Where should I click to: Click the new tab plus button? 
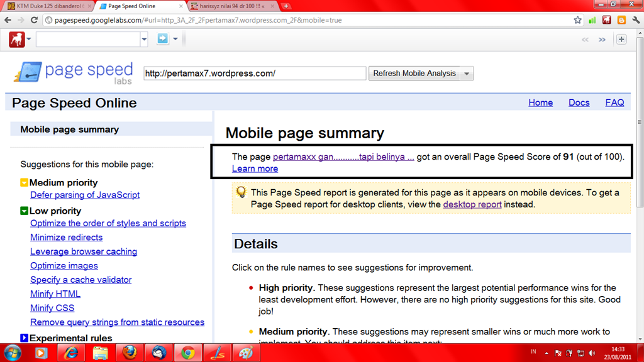coord(286,6)
